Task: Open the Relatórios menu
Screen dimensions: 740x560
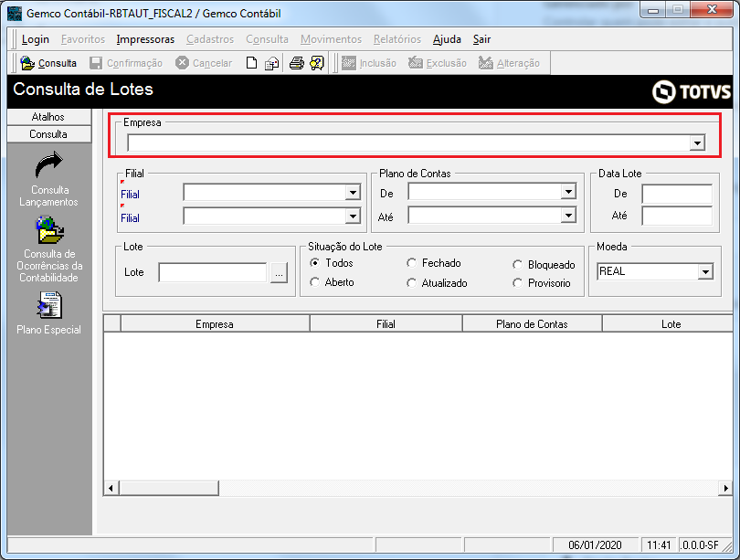Action: 397,39
